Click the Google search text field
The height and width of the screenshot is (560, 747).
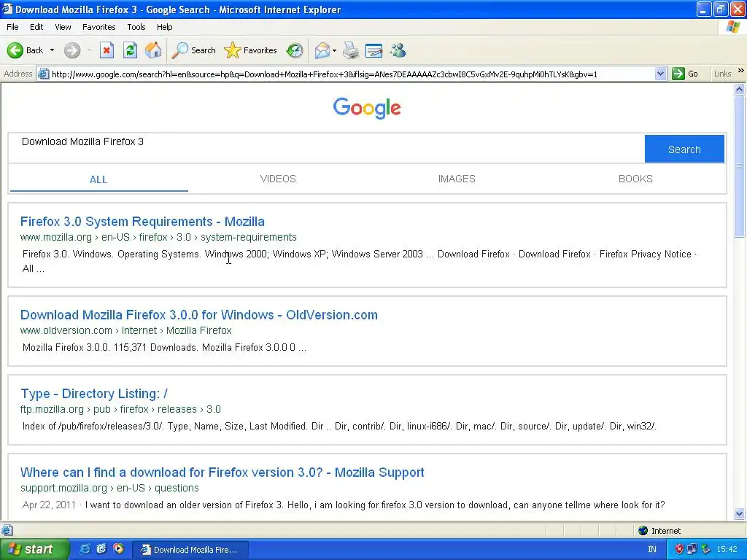pyautogui.click(x=326, y=149)
